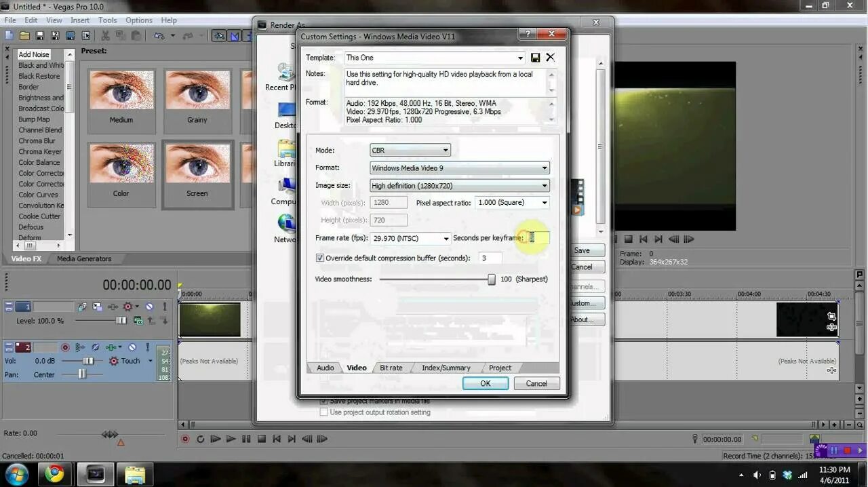The image size is (868, 487).
Task: Click the Save template floppy icon
Action: tap(535, 58)
